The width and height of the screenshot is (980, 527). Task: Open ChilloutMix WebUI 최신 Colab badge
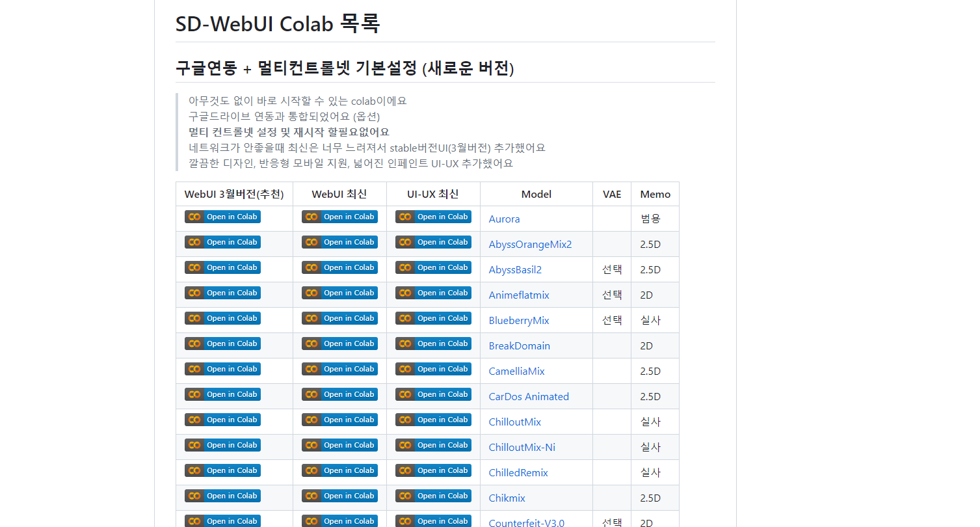coord(339,420)
